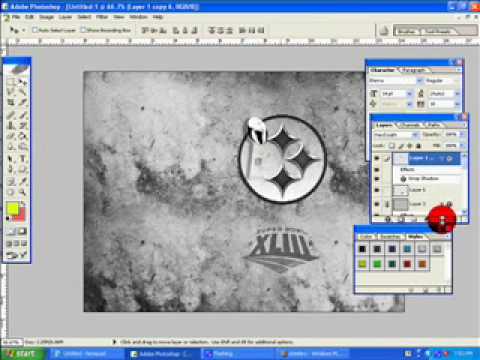The image size is (480, 360).
Task: Switch to the Paragraph tab
Action: (413, 70)
